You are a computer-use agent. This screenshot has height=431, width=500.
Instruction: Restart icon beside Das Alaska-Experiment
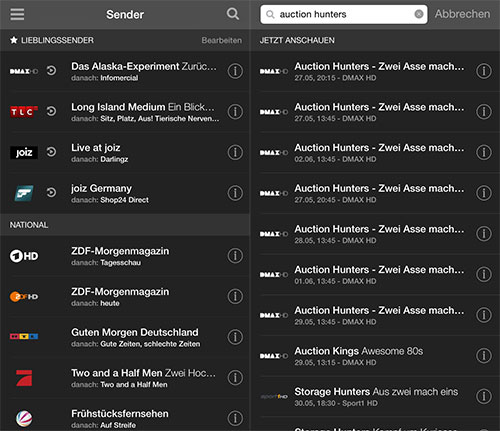[51, 71]
